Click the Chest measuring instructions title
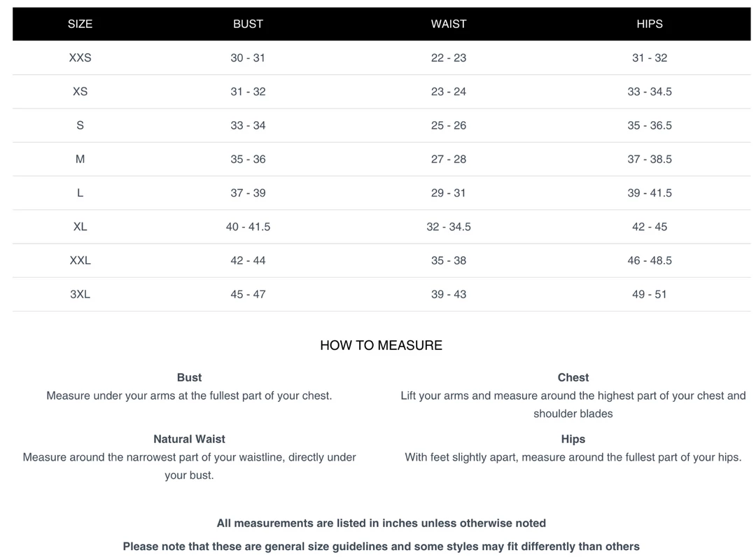Screen dimensions: 756x560 click(x=573, y=377)
